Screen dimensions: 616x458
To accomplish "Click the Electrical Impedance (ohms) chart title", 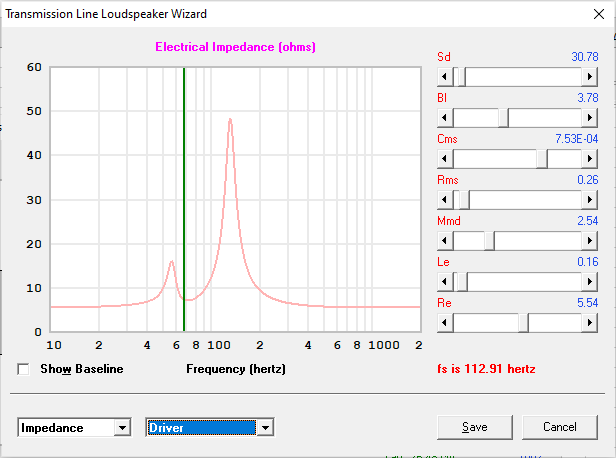I will [x=235, y=47].
